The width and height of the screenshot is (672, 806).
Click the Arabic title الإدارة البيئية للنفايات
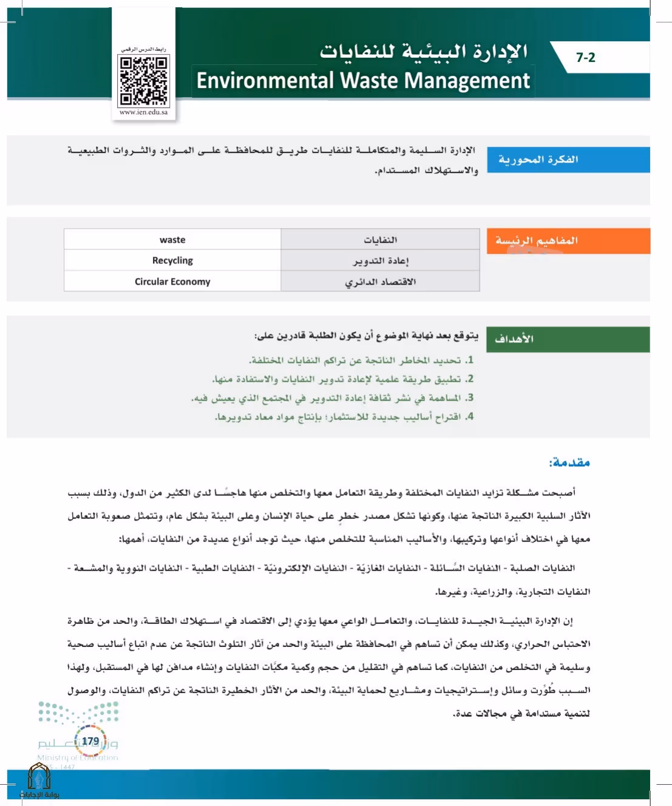(424, 52)
